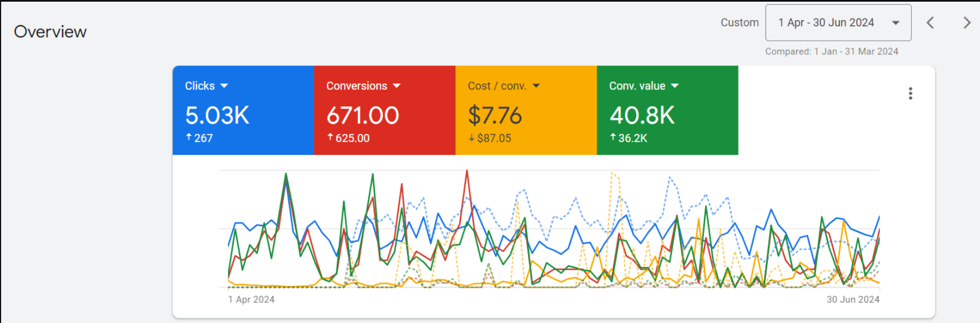This screenshot has height=323, width=980.
Task: Click the 30 Jun 2024 chart axis label
Action: point(853,300)
